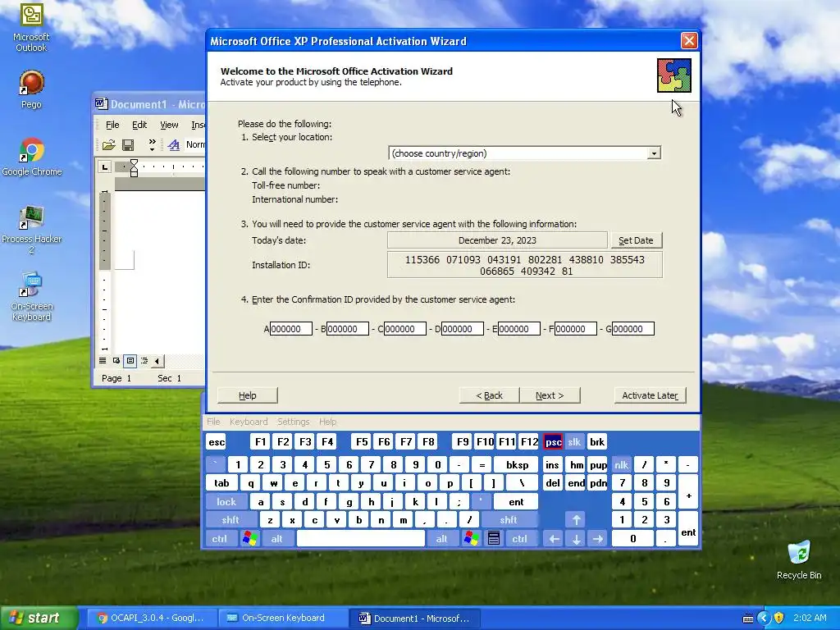
Task: Expand hidden system tray icons
Action: [764, 618]
